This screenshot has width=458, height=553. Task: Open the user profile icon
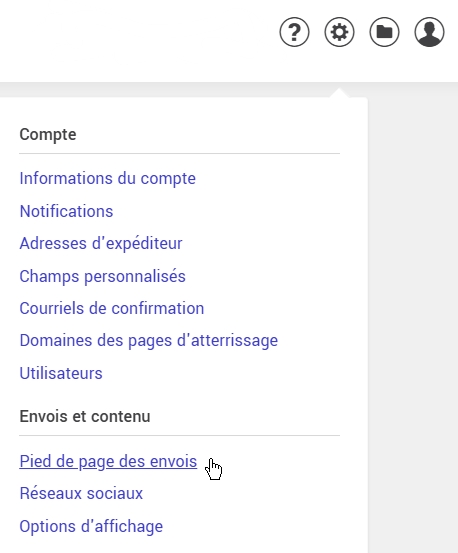429,32
